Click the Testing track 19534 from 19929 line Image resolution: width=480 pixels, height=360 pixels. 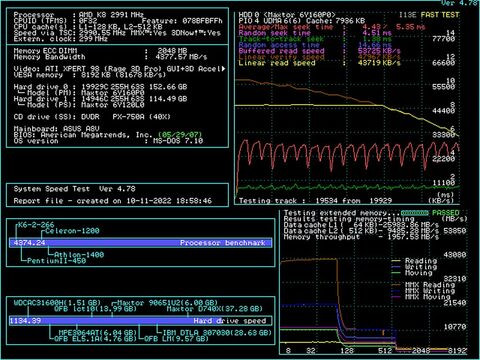[x=315, y=201]
